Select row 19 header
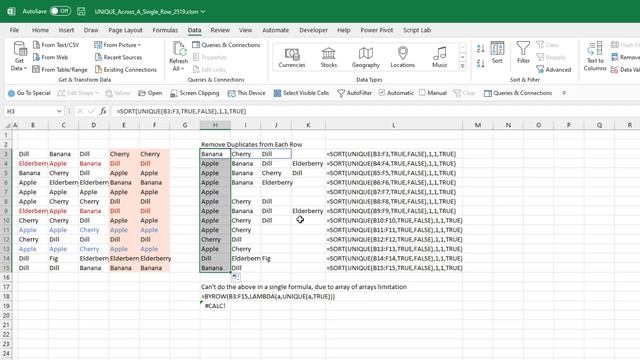Screen dimensions: 640x360 pos(6,306)
